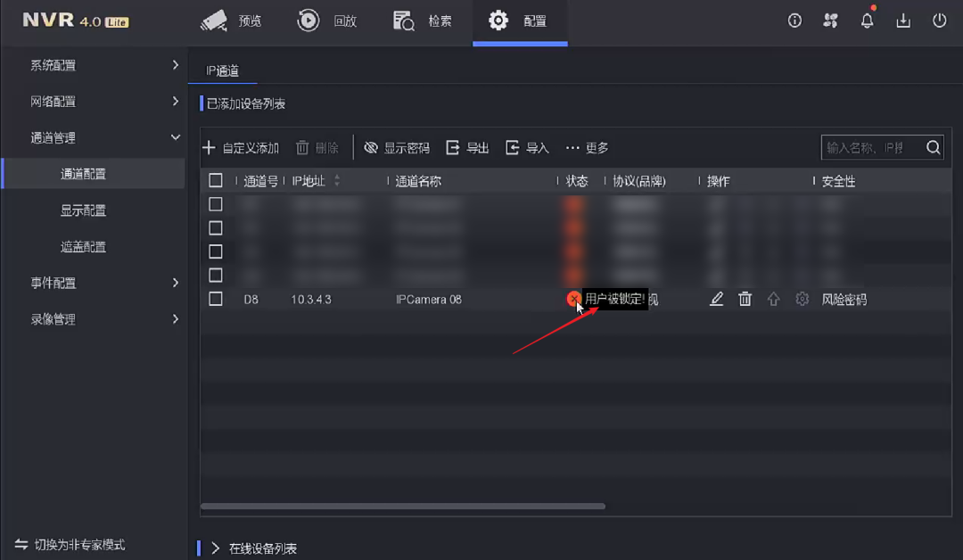
Task: Open the 更多 more options menu
Action: pyautogui.click(x=587, y=148)
